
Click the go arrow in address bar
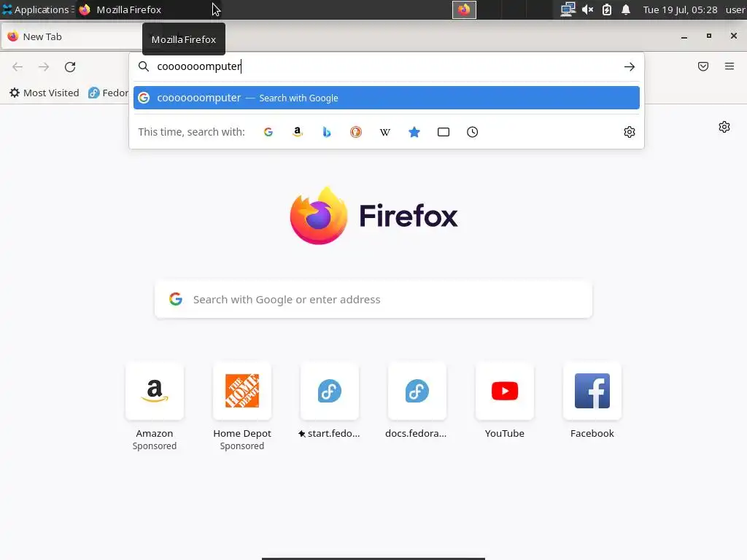click(x=630, y=66)
